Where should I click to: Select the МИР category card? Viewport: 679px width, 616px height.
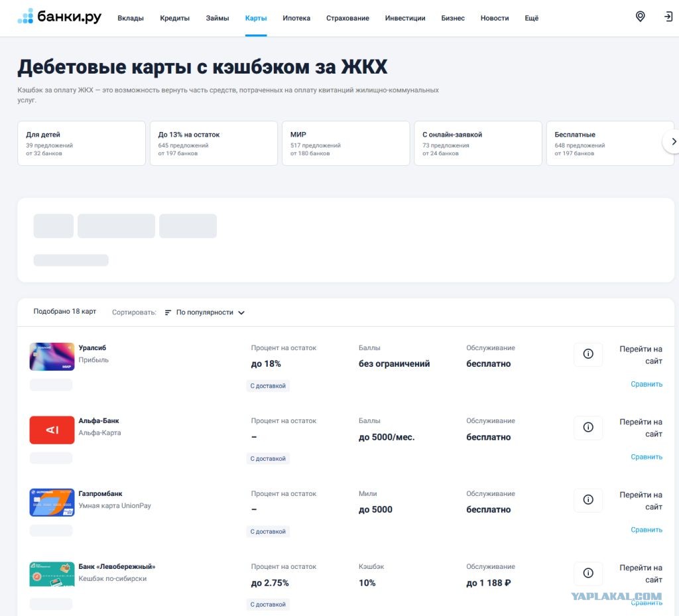pyautogui.click(x=345, y=143)
